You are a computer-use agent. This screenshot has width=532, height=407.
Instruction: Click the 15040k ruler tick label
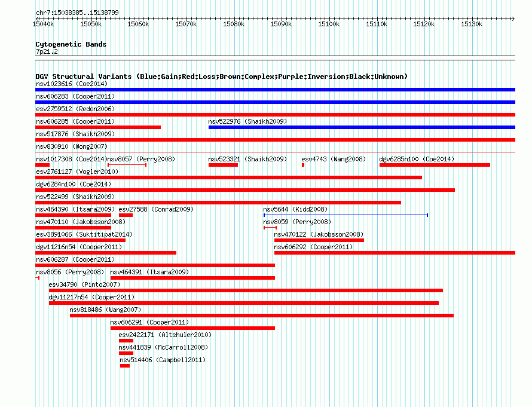click(43, 24)
